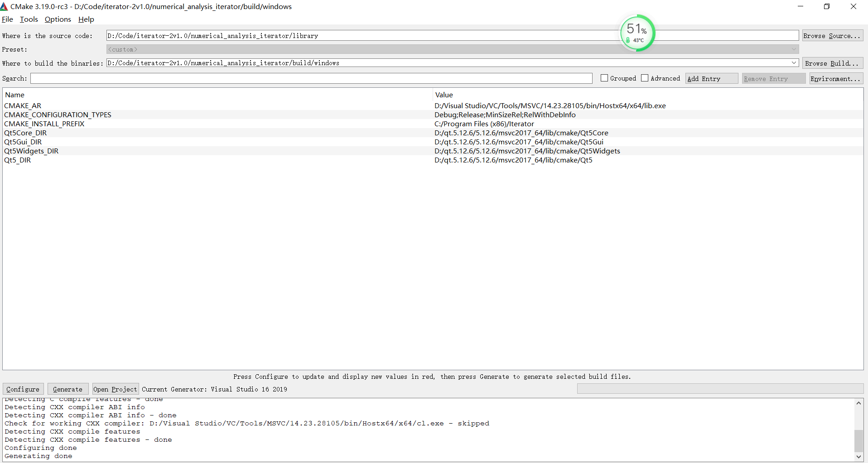868x463 pixels.
Task: Click the output log scrollbar thumb
Action: coord(858,441)
